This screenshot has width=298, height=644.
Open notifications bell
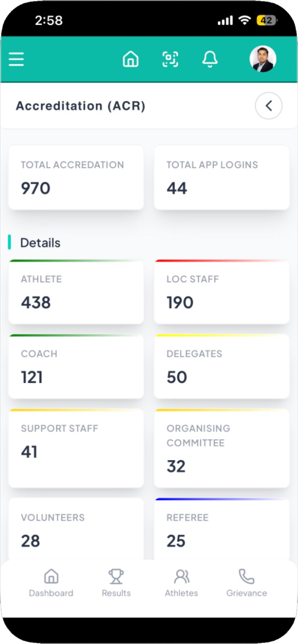tap(210, 59)
